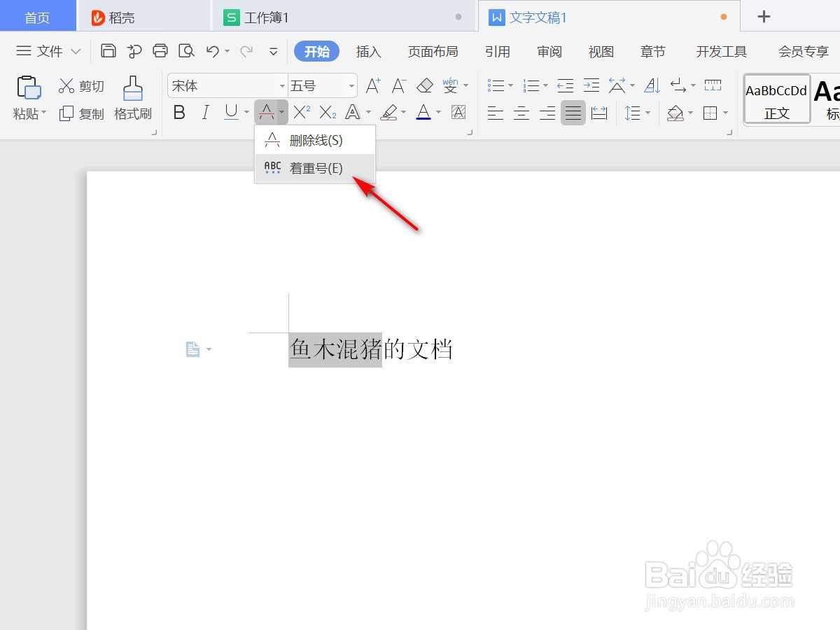
Task: Click the italic formatting icon
Action: tap(205, 112)
